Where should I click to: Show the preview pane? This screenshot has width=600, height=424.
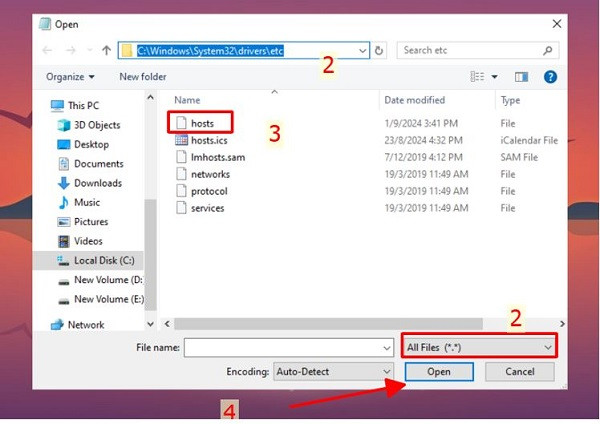pos(521,77)
